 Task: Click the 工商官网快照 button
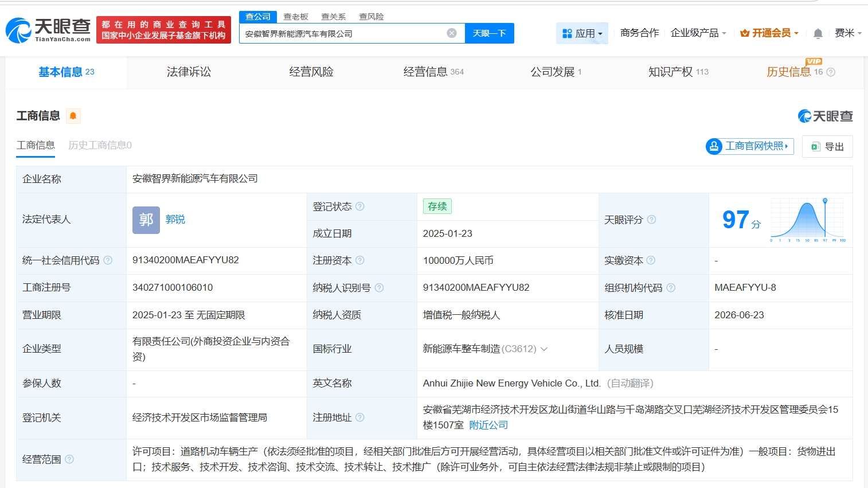(750, 146)
